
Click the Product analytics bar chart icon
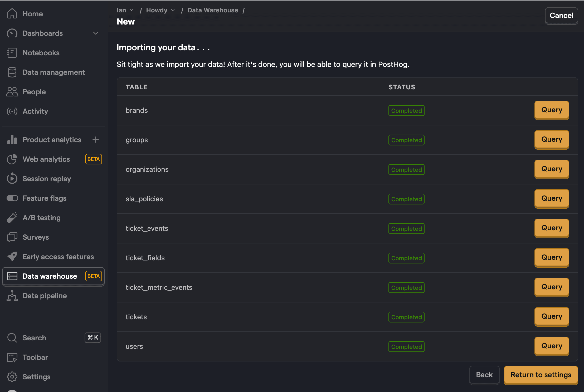(12, 140)
